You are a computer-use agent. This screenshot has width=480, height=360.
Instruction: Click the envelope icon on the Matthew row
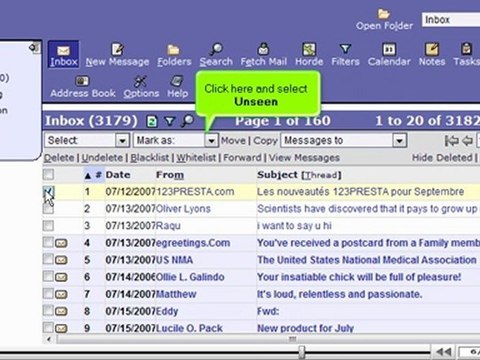click(x=61, y=295)
